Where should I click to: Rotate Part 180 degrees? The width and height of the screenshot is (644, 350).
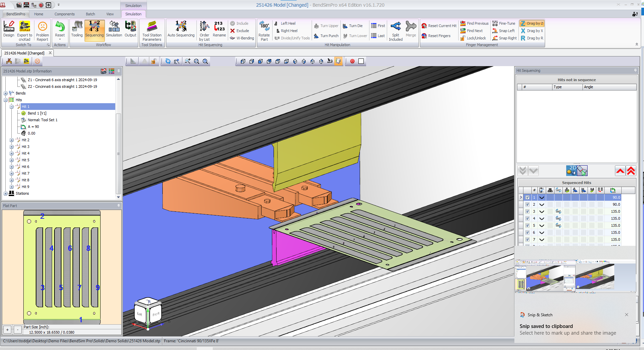pyautogui.click(x=264, y=31)
